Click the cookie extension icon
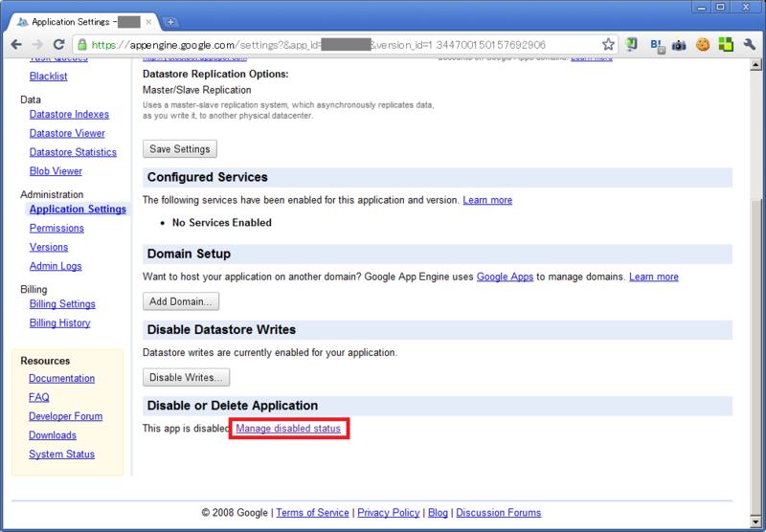 click(x=703, y=44)
